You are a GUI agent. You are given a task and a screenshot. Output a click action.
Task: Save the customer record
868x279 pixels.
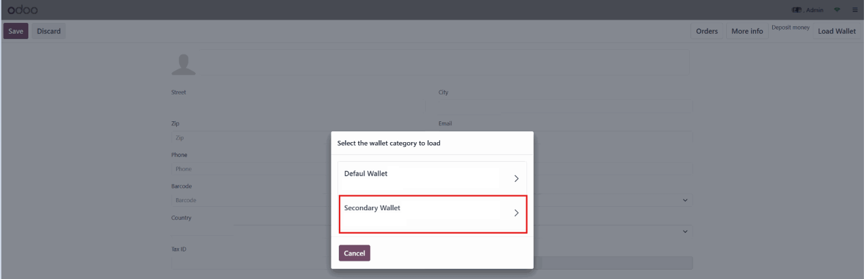(16, 31)
